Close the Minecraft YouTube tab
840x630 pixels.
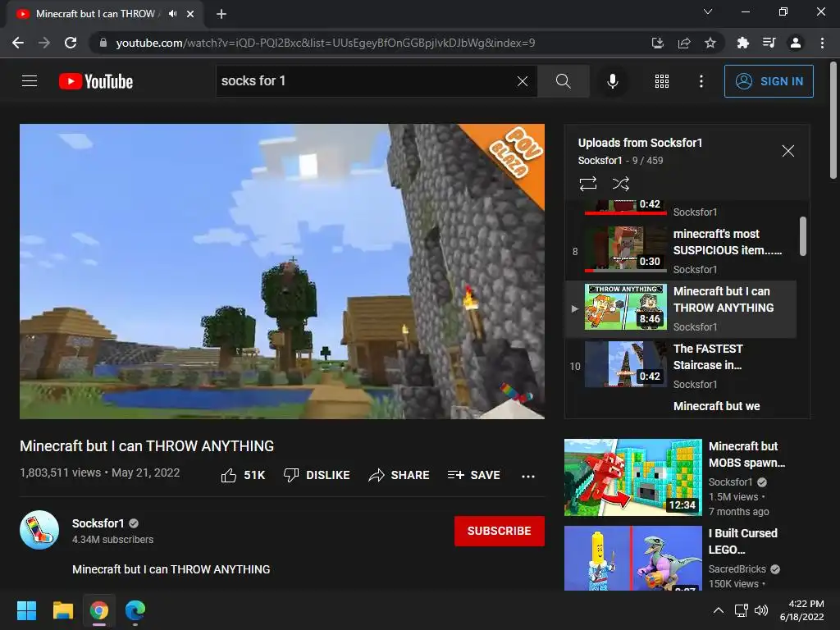190,14
